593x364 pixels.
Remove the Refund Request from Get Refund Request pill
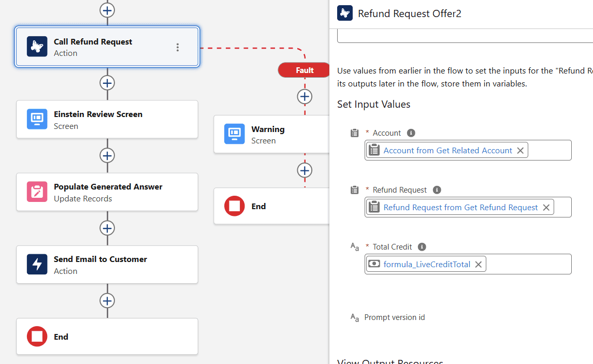546,207
